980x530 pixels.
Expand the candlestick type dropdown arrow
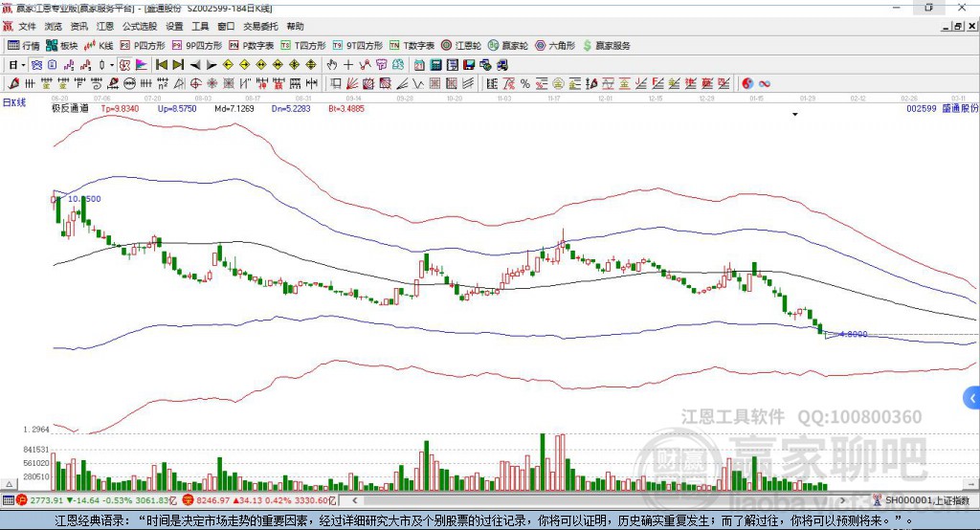[x=112, y=65]
